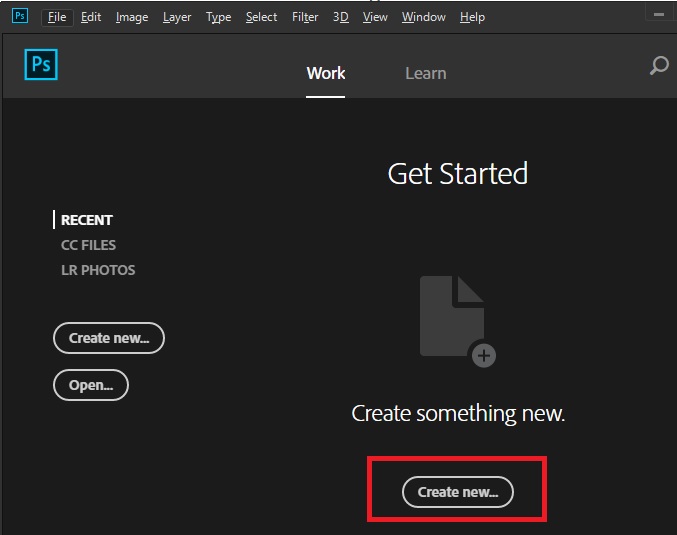Click Create new button in left sidebar
This screenshot has height=535, width=677.
click(109, 338)
